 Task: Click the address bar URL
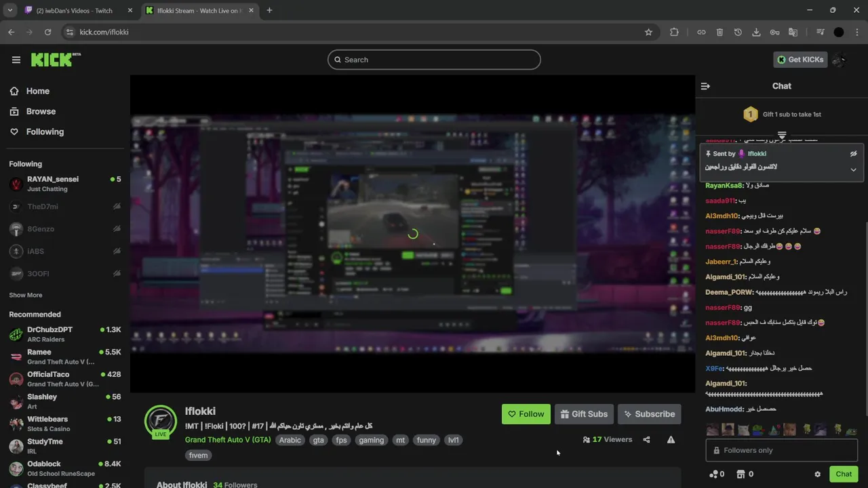pos(104,32)
